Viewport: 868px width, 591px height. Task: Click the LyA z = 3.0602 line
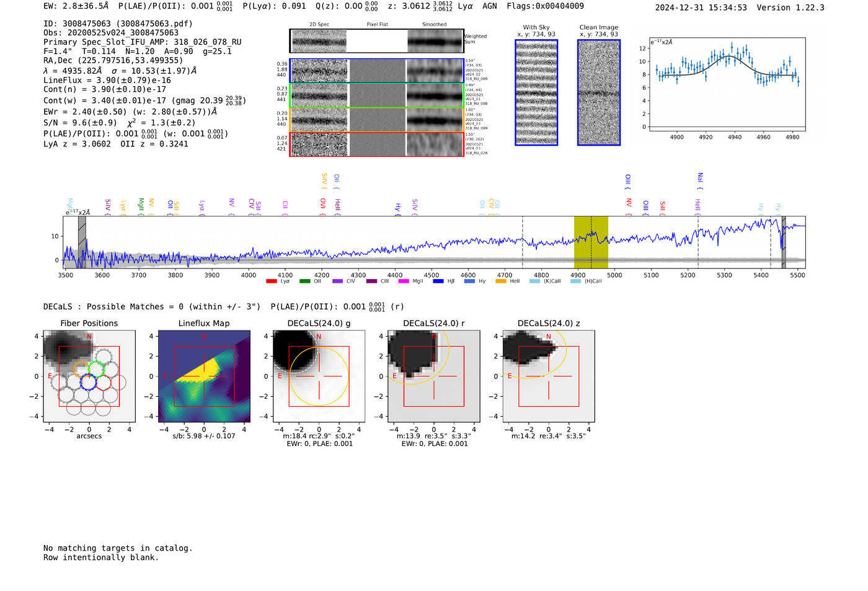[x=116, y=144]
